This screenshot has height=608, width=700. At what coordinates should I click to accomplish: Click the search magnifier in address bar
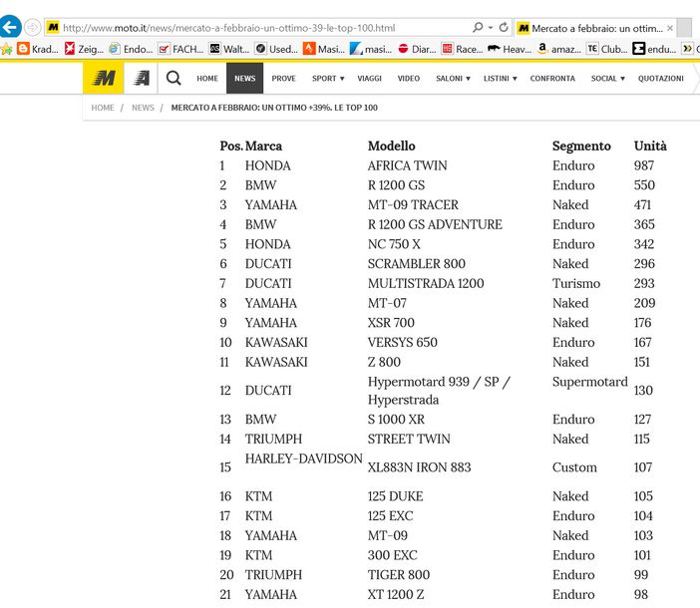click(x=479, y=27)
